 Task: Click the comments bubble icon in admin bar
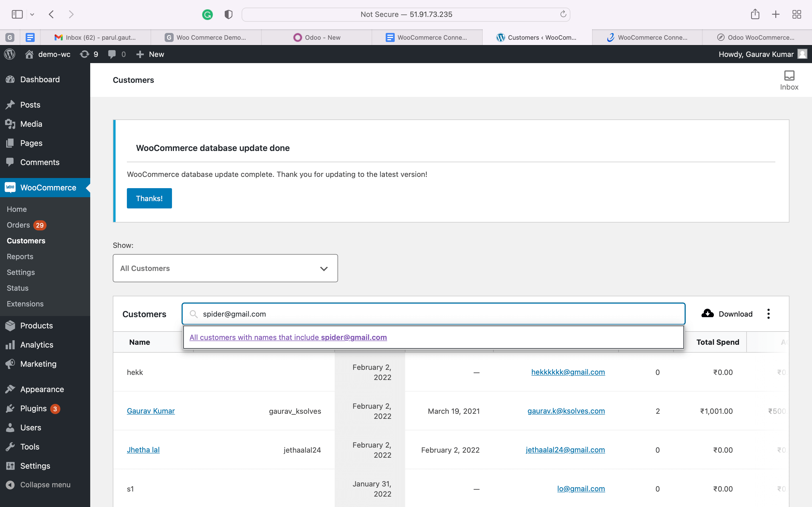click(x=112, y=54)
